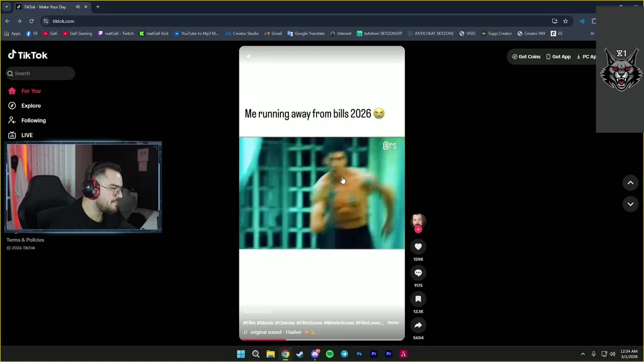644x362 pixels.
Task: Click the tiktok.com address bar
Action: pyautogui.click(x=297, y=21)
